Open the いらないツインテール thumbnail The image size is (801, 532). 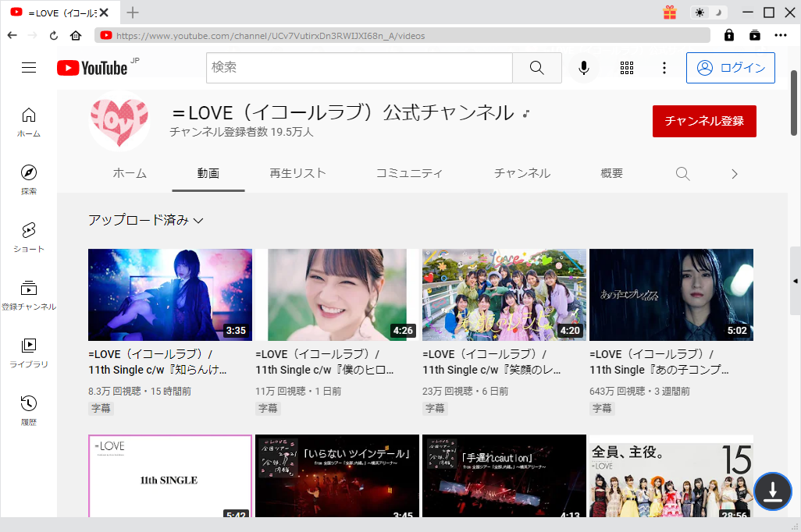337,476
